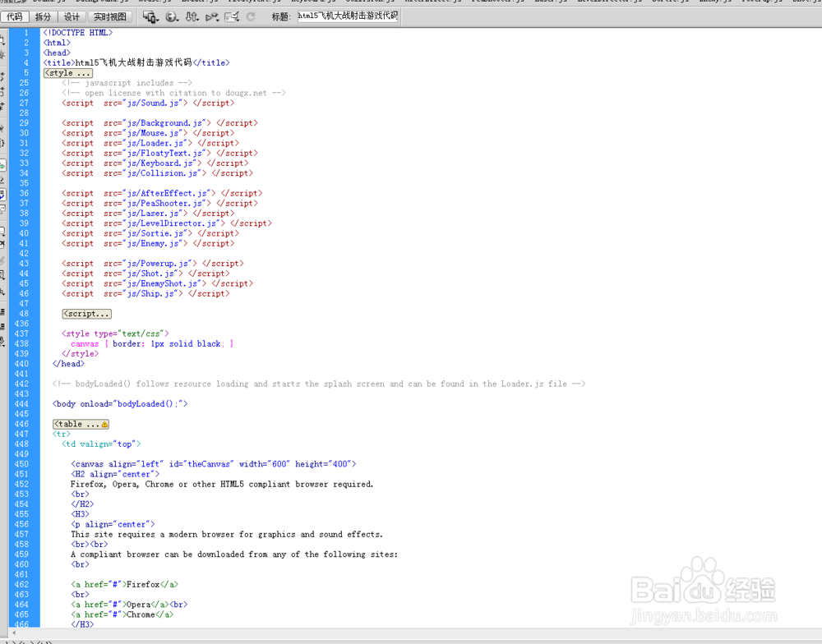Switch to 代码 (Code) view

click(x=15, y=16)
